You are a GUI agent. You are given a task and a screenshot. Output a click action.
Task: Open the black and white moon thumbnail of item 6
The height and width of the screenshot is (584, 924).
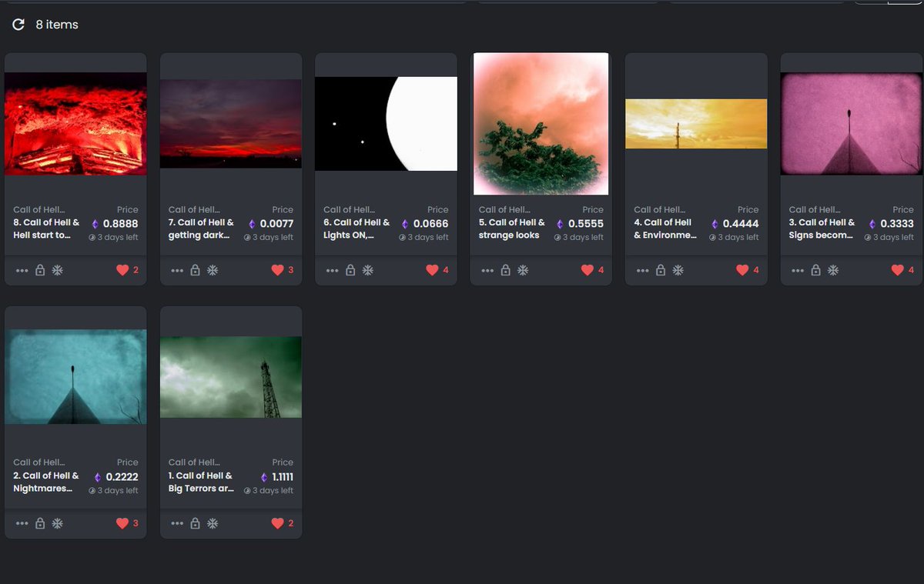click(386, 124)
